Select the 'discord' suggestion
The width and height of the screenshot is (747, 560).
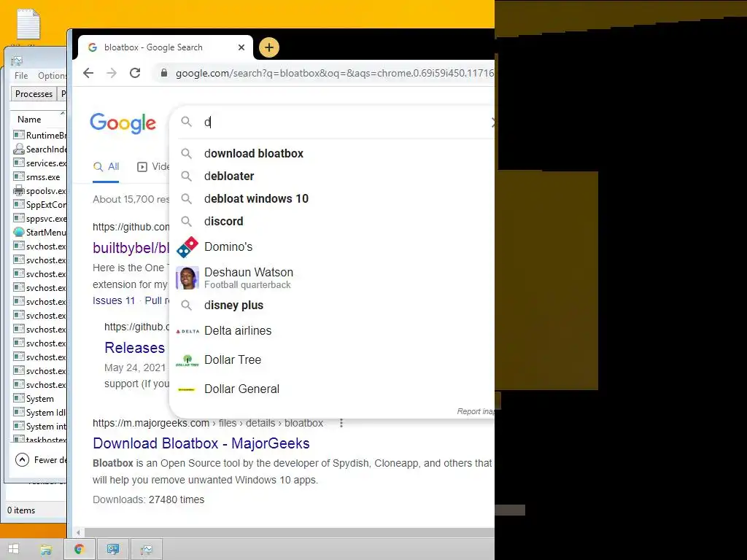tap(223, 222)
